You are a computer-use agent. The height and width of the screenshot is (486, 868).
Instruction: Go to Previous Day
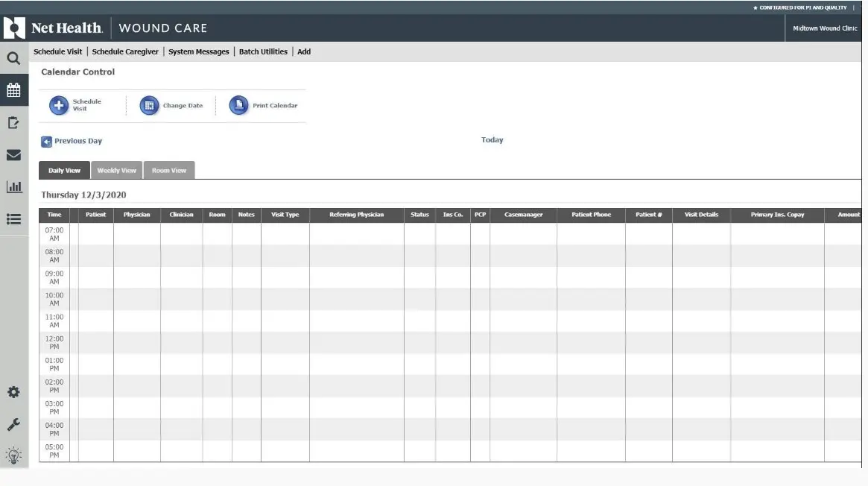coord(76,141)
